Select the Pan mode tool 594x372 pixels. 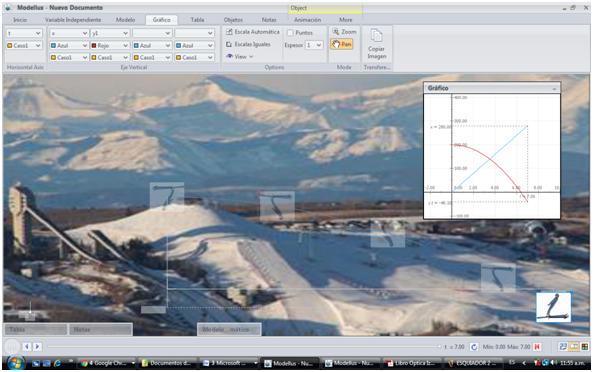coord(342,44)
